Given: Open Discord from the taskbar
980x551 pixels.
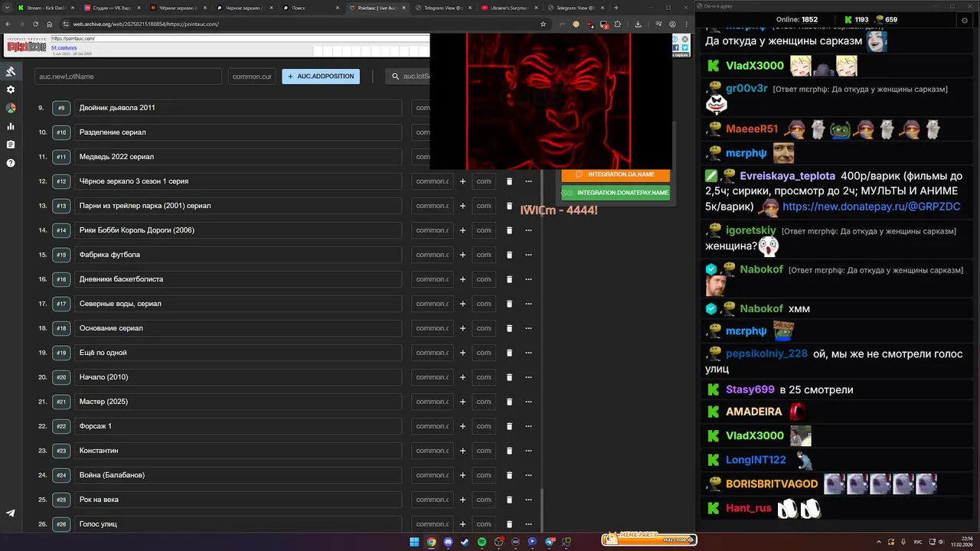Looking at the screenshot, I should pos(448,542).
